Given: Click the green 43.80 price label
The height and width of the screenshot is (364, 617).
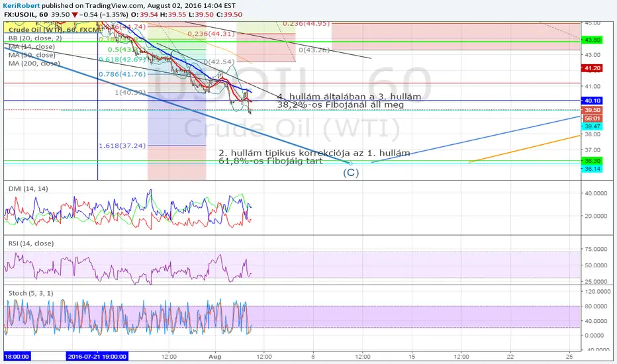Looking at the screenshot, I should [x=592, y=40].
